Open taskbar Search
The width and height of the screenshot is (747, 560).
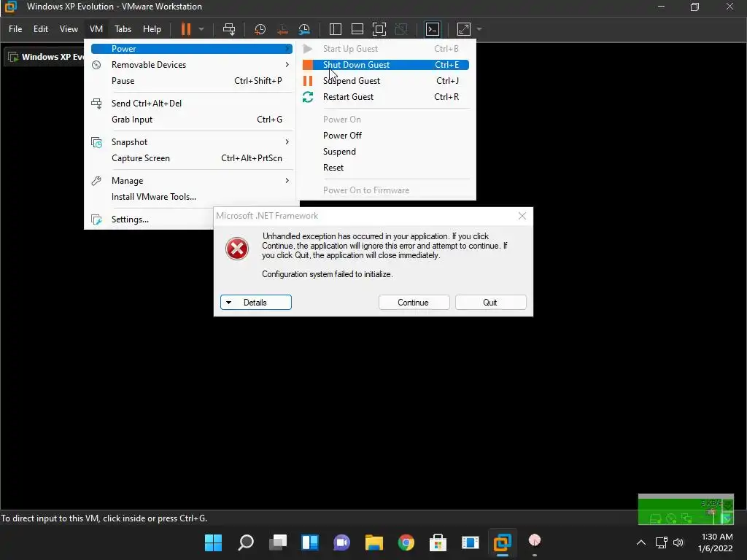246,542
